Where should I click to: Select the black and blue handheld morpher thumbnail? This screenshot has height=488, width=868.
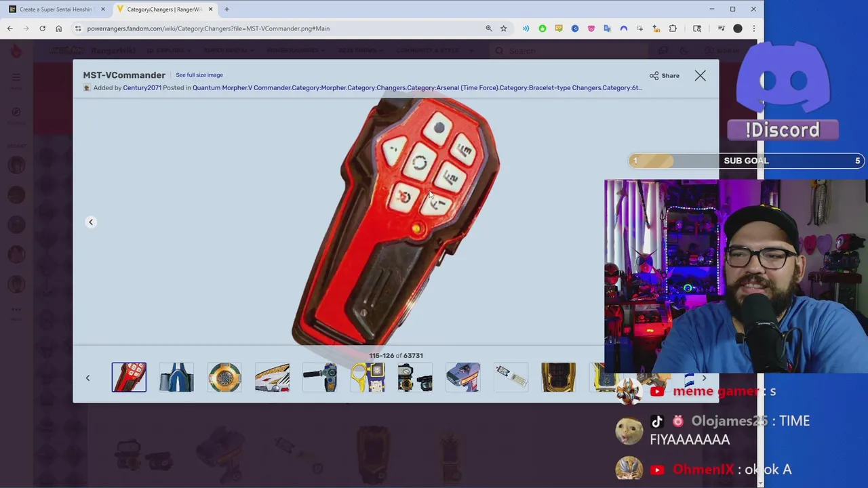coord(320,378)
